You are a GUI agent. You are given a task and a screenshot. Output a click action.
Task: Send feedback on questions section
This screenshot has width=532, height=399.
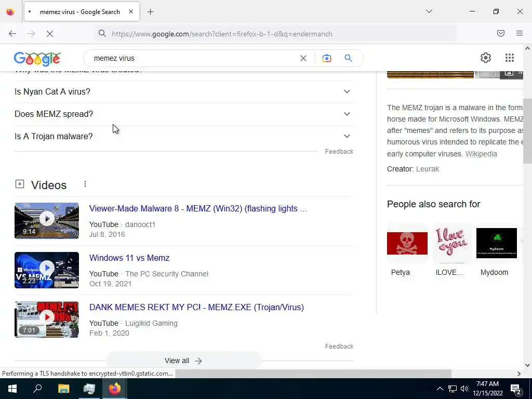point(339,152)
